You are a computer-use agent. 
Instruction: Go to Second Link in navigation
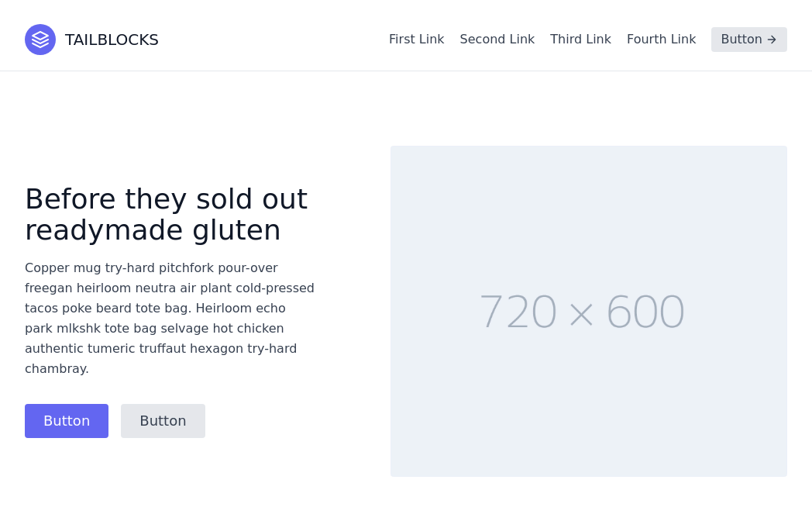tap(497, 40)
